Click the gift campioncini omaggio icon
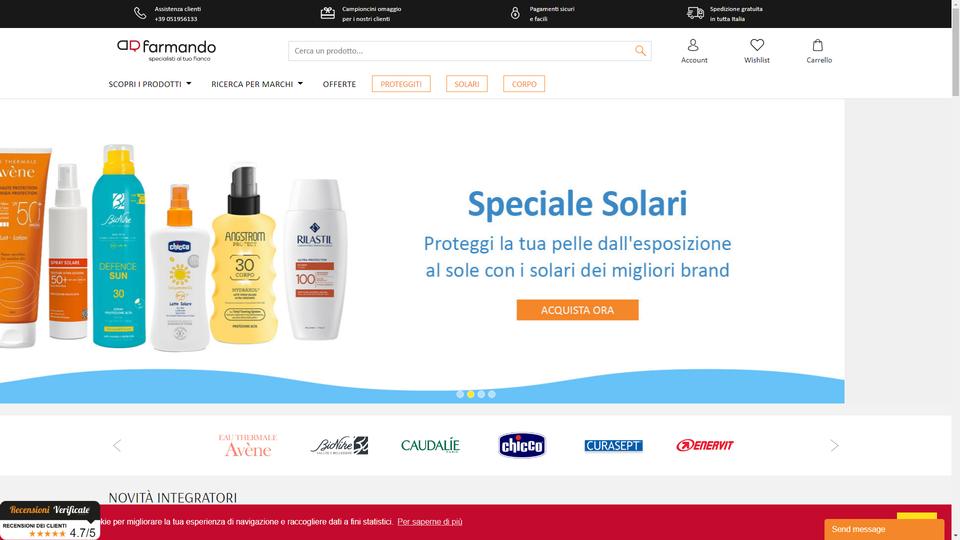960x540 pixels. tap(328, 13)
